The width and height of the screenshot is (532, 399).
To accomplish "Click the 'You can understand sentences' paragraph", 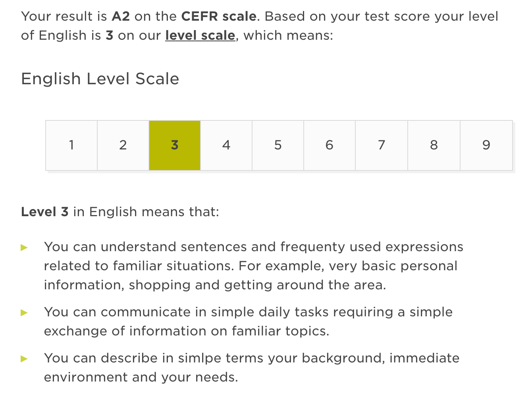I will coord(254,266).
